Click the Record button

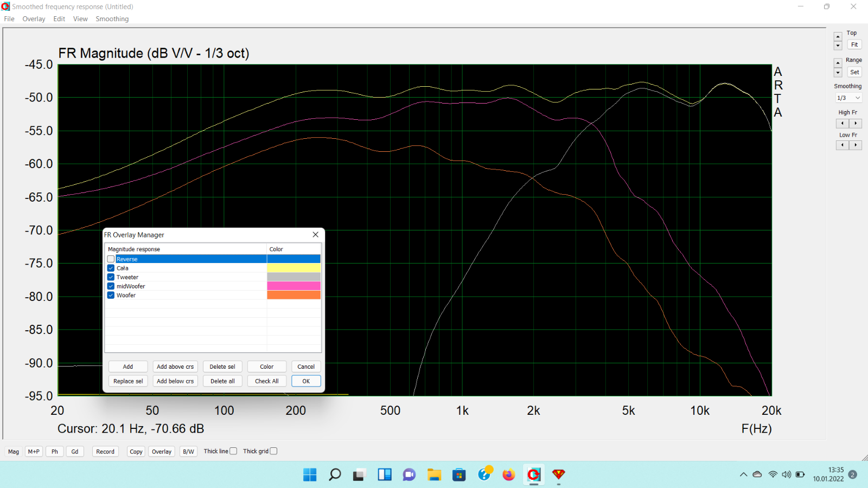pyautogui.click(x=105, y=452)
